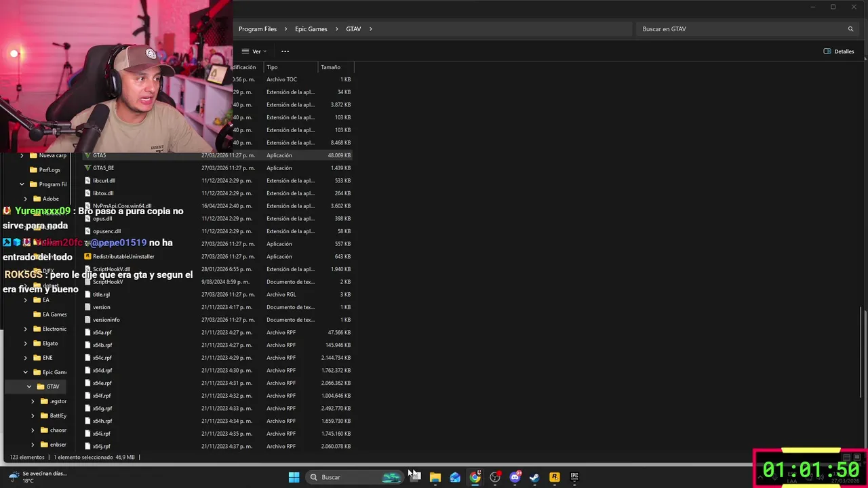Click the GTA5 application icon
The image size is (868, 488).
point(87,155)
